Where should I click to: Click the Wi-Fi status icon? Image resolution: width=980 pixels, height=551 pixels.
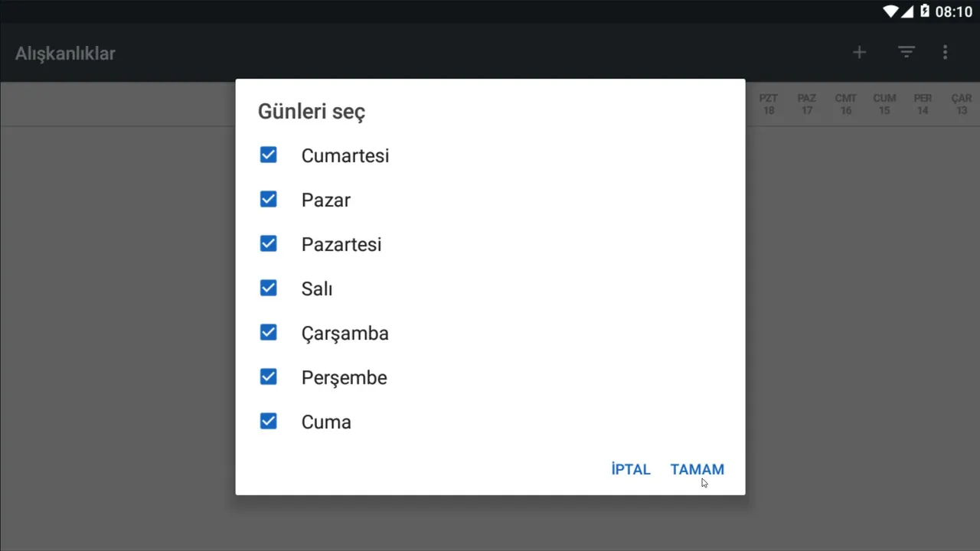(x=890, y=11)
